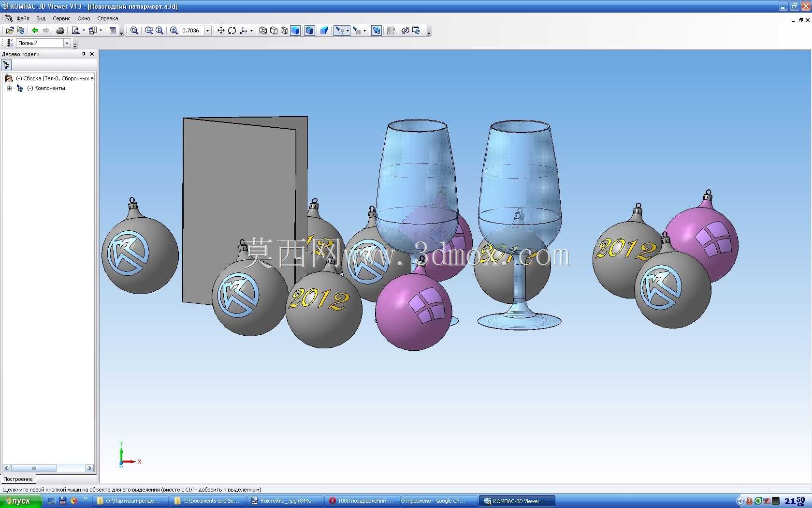Toggle shaded display mode
The height and width of the screenshot is (508, 812).
click(295, 30)
